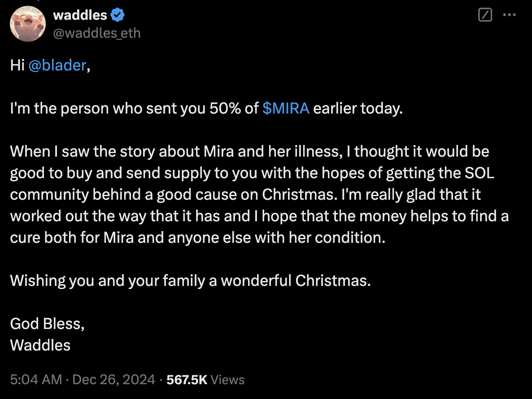This screenshot has height=399, width=532.
Task: Click the "Hi" greeting word
Action: coord(17,65)
